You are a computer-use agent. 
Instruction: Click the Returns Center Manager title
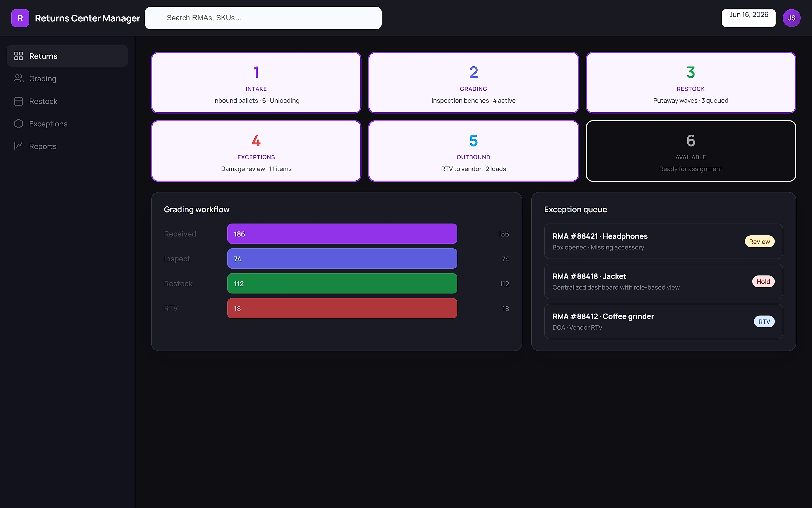tap(87, 18)
